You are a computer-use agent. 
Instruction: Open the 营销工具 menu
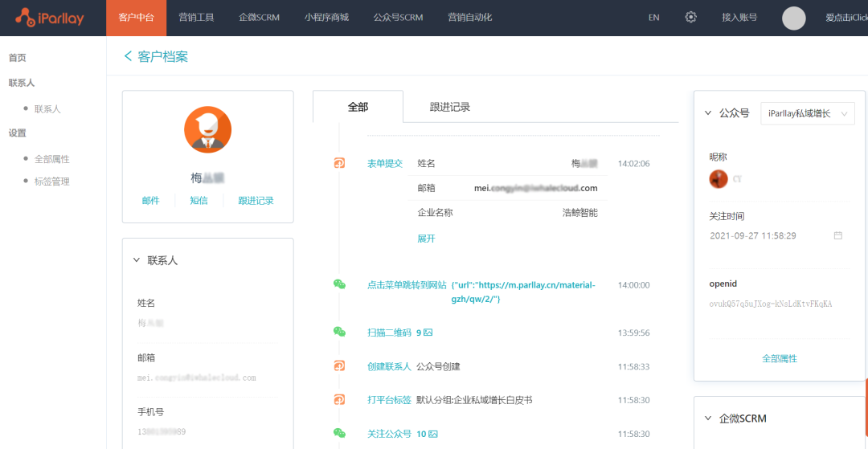196,18
